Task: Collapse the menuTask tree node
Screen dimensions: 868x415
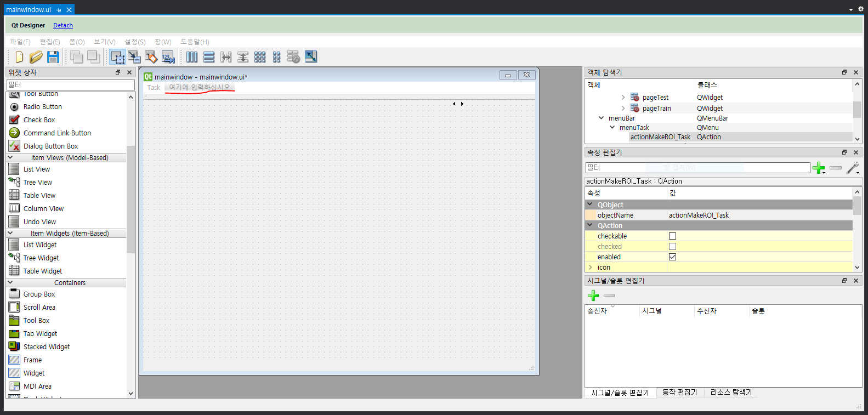Action: tap(612, 127)
